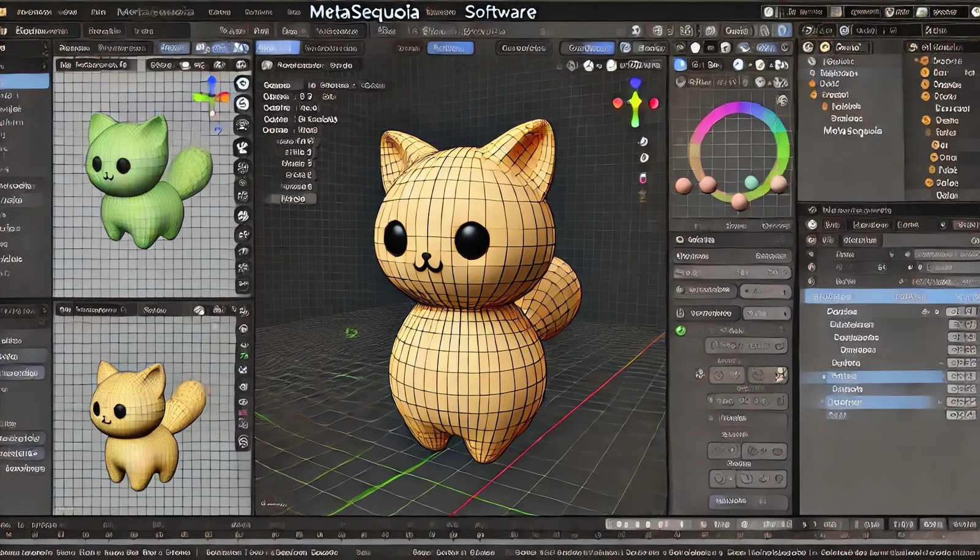
Task: Pick the teal sphere on the color wheel
Action: (x=752, y=182)
